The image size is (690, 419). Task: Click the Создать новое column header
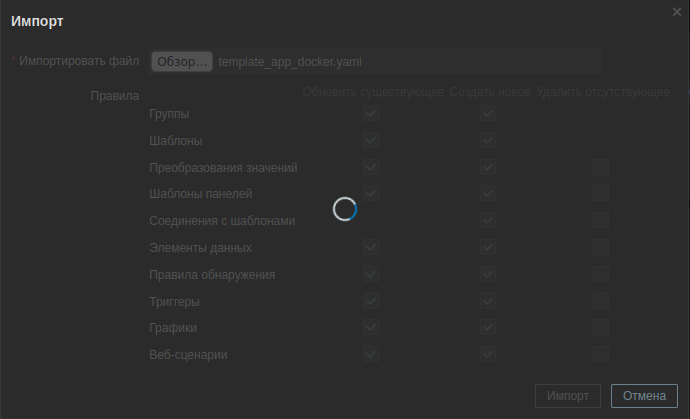click(x=490, y=92)
